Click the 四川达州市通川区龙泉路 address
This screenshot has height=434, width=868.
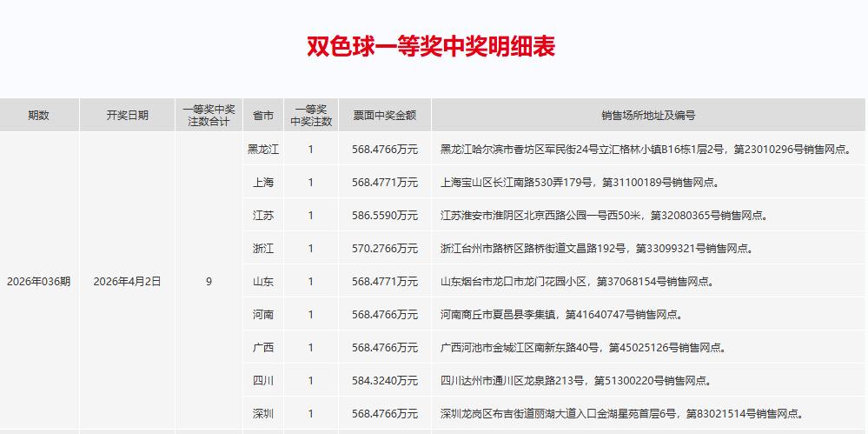tap(575, 381)
